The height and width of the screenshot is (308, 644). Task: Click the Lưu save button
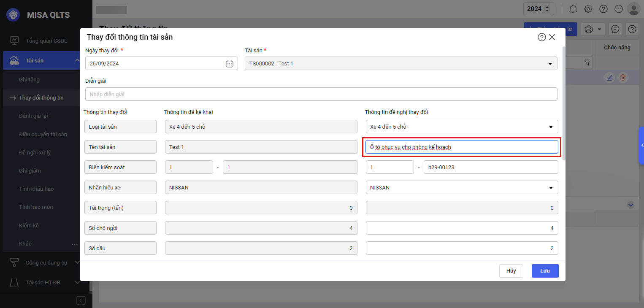pyautogui.click(x=545, y=271)
